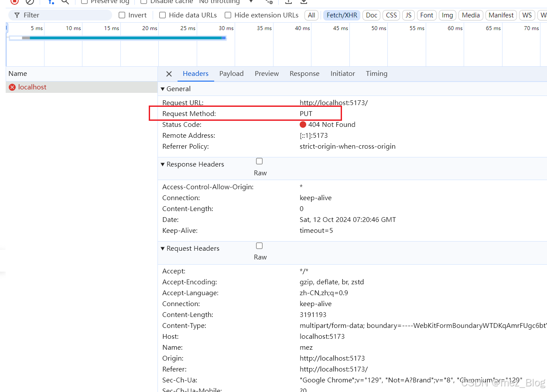
Task: Select the WS type filter
Action: click(527, 15)
